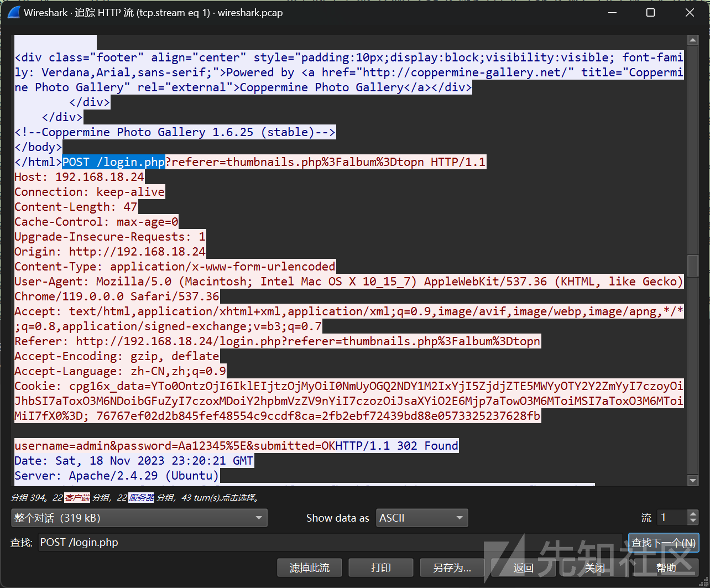Click the Accept-Language: zh-CN line

[120, 371]
